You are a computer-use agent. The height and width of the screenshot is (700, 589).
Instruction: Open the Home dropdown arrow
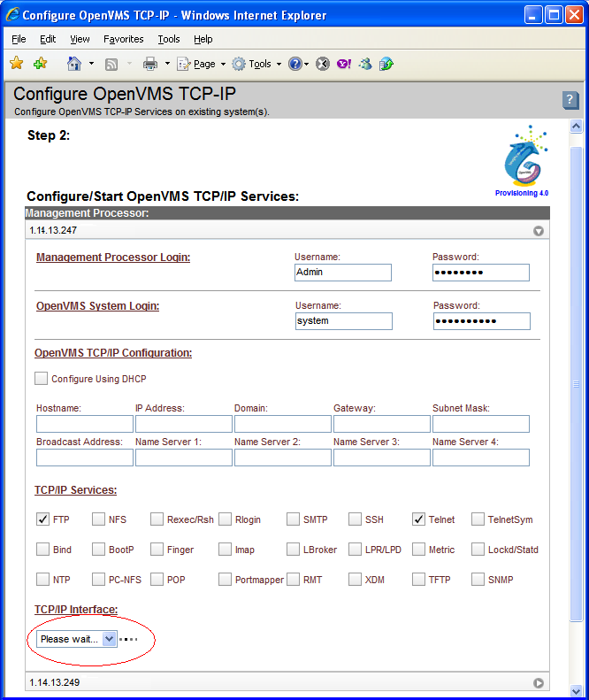(x=91, y=64)
